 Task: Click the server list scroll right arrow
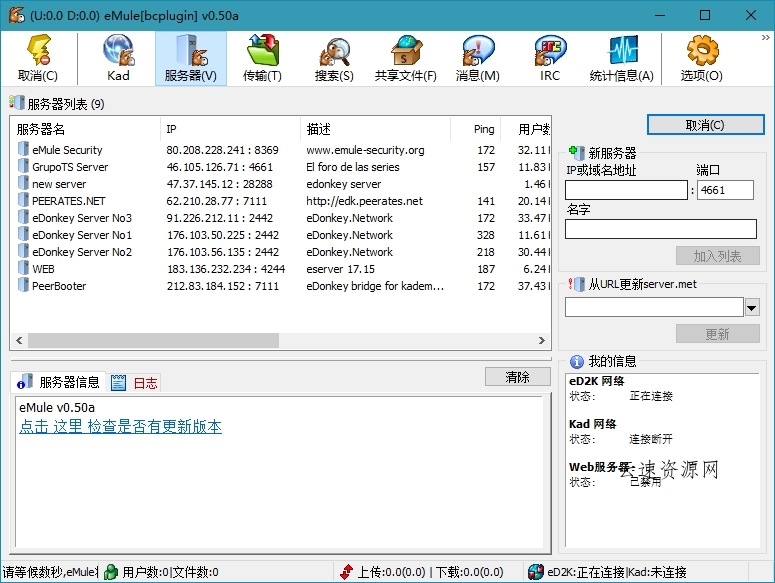[x=542, y=340]
